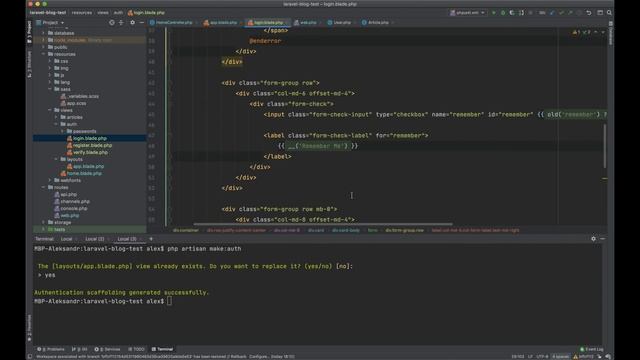
Task: Click the Terminal tab in bottom bar
Action: 162,349
